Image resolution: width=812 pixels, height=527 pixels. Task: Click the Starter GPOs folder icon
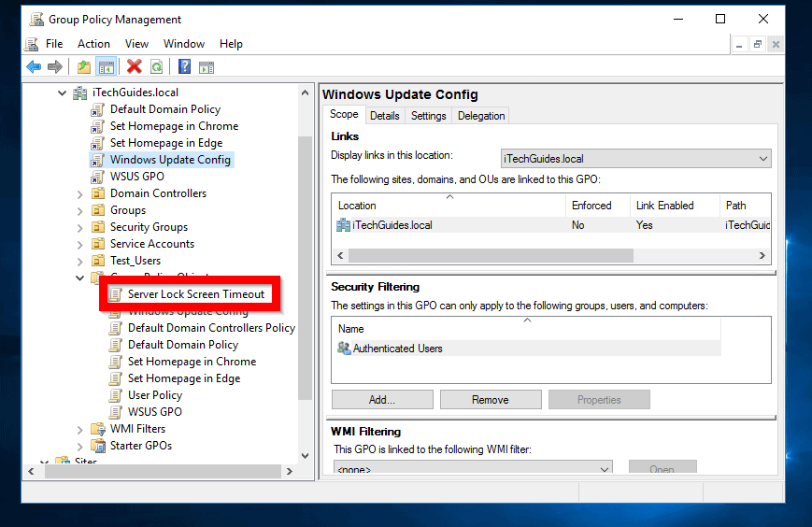pyautogui.click(x=98, y=446)
